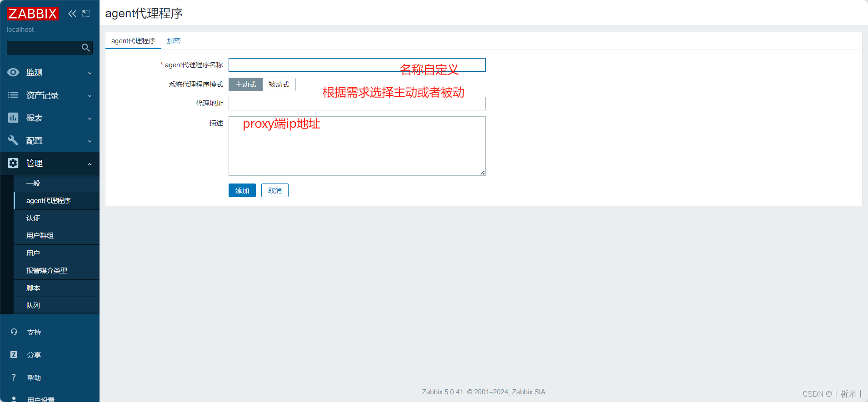Click the 管理 gear icon
The image size is (868, 402).
click(13, 163)
